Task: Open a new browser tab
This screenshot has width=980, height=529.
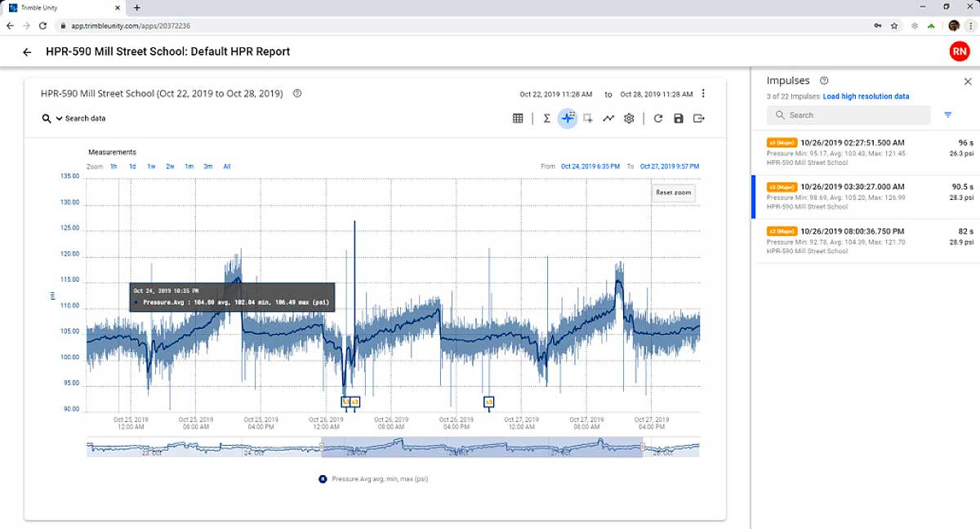Action: pos(136,7)
